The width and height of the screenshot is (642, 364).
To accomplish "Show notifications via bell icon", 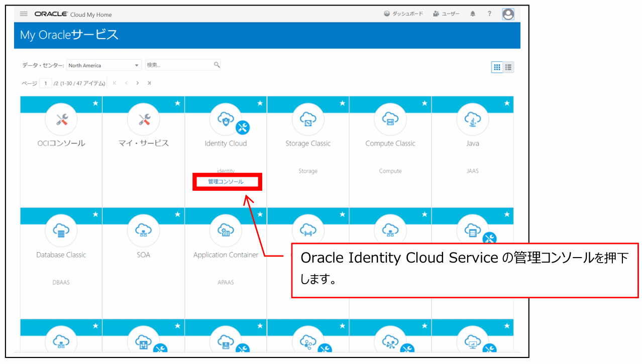I will pyautogui.click(x=473, y=14).
